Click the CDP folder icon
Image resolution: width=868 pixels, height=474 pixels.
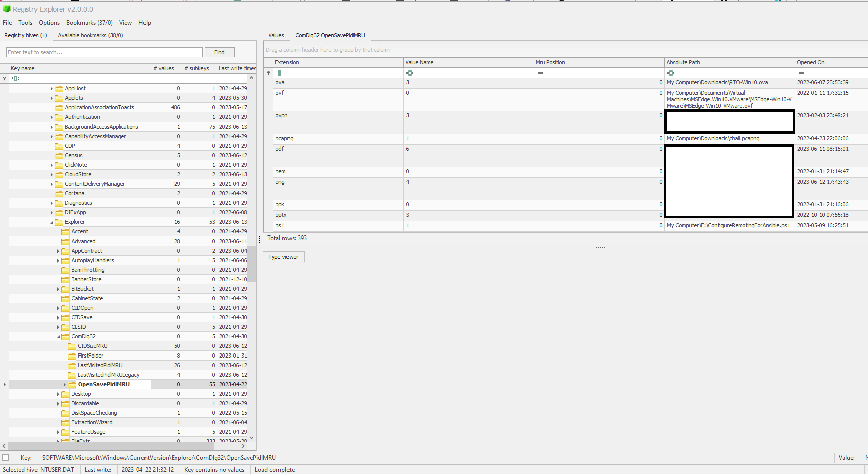pyautogui.click(x=59, y=146)
